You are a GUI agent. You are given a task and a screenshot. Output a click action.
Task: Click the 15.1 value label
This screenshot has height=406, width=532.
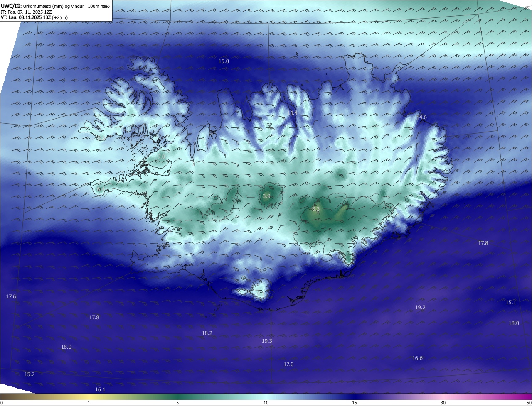(x=511, y=302)
